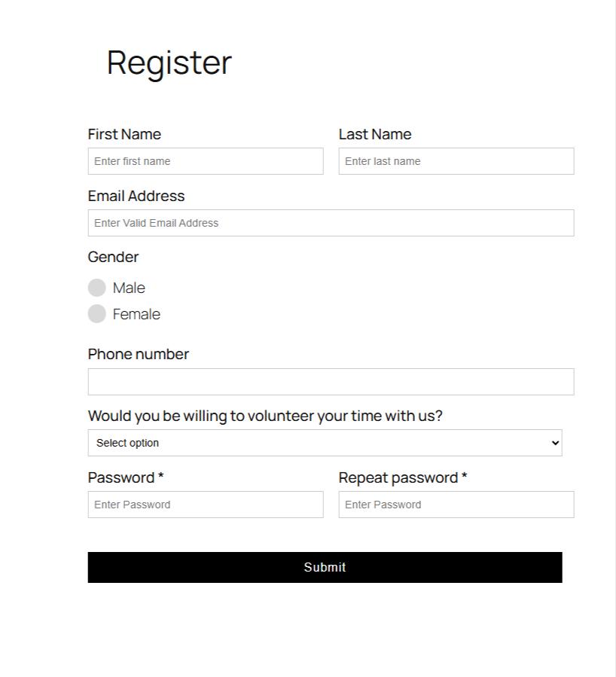Click the Enter Valid Email Address placeholder field

pos(331,223)
